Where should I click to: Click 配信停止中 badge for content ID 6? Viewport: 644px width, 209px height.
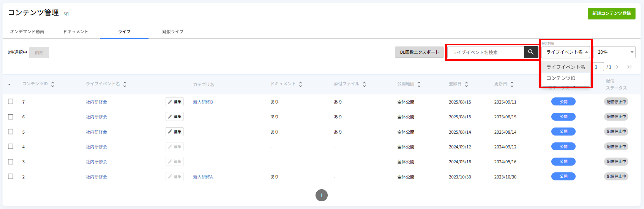[616, 117]
